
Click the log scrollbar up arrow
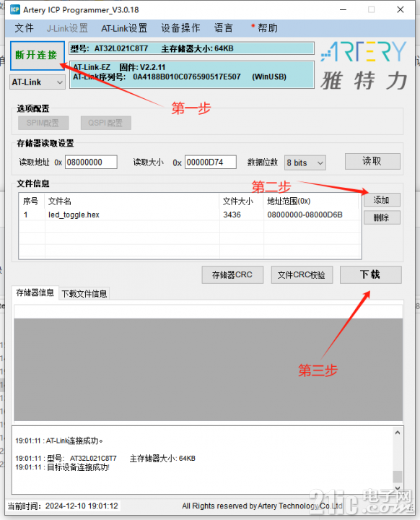coord(398,433)
